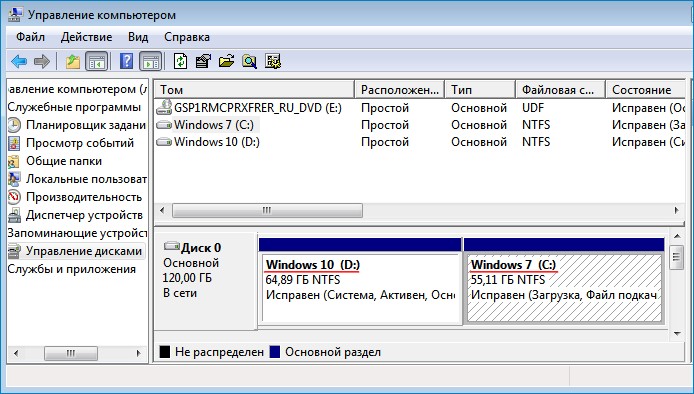Viewport: 694px width, 394px height.
Task: Sort by the Расположение column header
Action: tap(400, 89)
